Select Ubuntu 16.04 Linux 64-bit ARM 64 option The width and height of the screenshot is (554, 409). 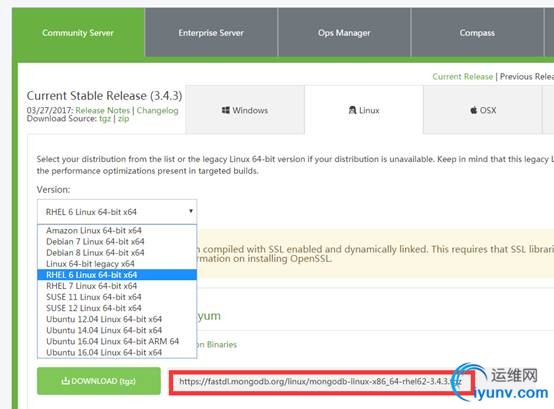point(117,341)
